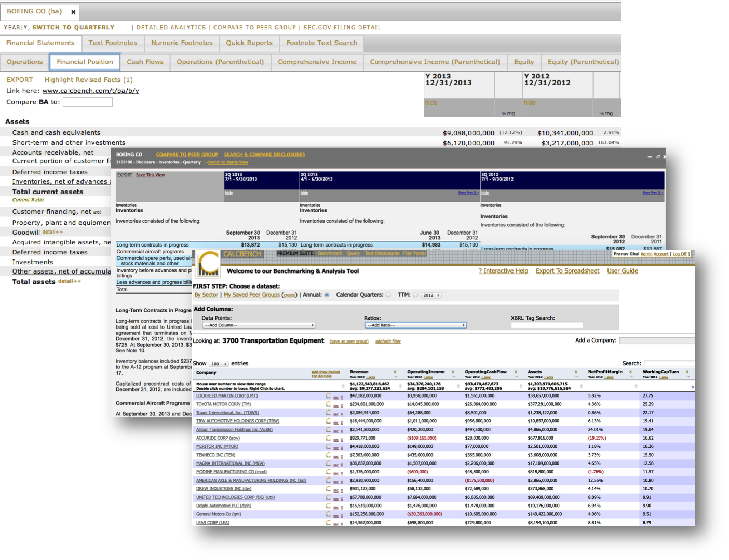The image size is (729, 560).
Task: Click the chart icon in General Motors row
Action: coord(328,514)
